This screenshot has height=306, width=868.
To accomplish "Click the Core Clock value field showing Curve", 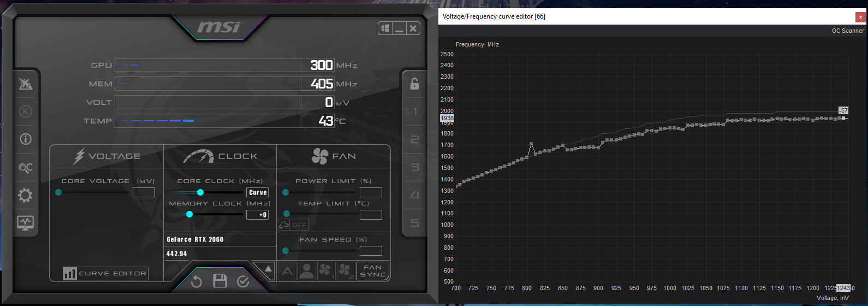I will coord(258,192).
